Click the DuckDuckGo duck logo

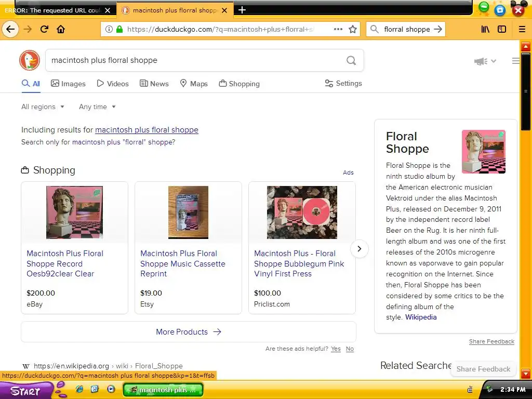pos(30,60)
